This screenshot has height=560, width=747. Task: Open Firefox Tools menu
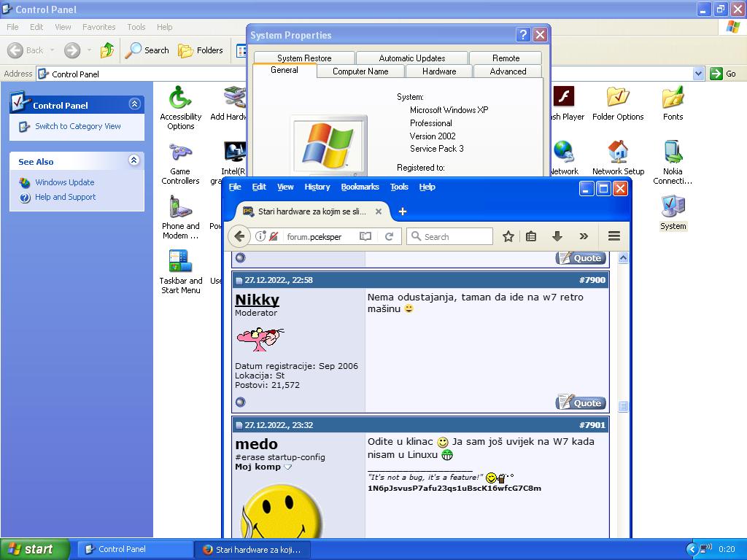(399, 187)
